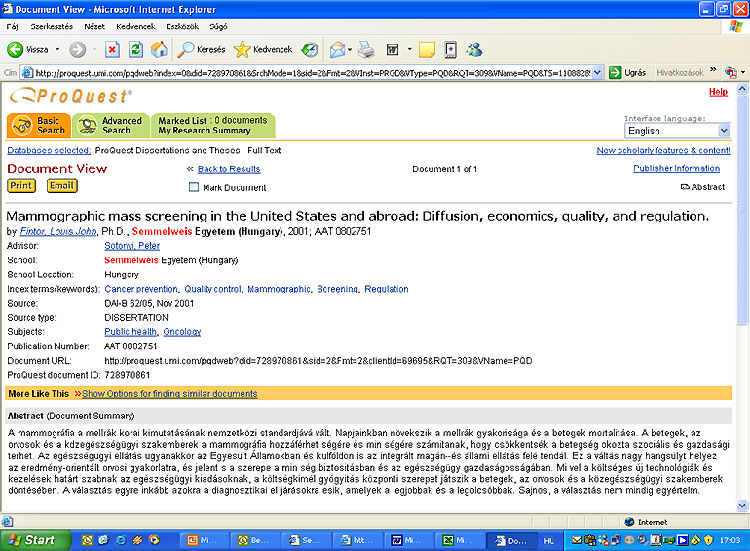Open the History clock icon
Screen dimensions: 750x551
[x=310, y=49]
